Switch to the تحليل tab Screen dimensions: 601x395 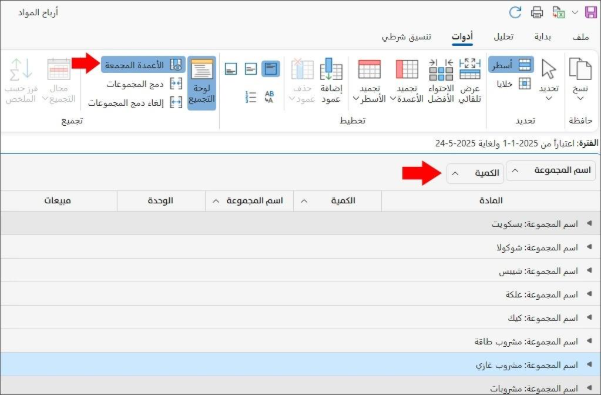coord(503,37)
